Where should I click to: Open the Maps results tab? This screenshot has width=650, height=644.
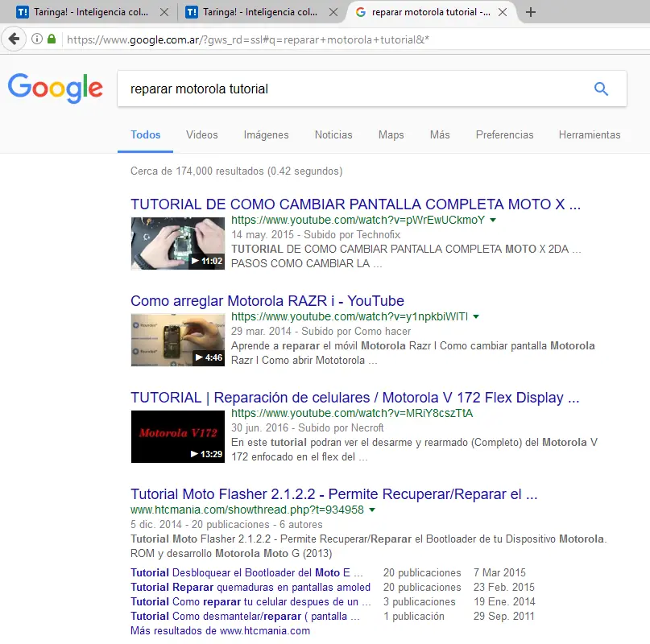391,135
